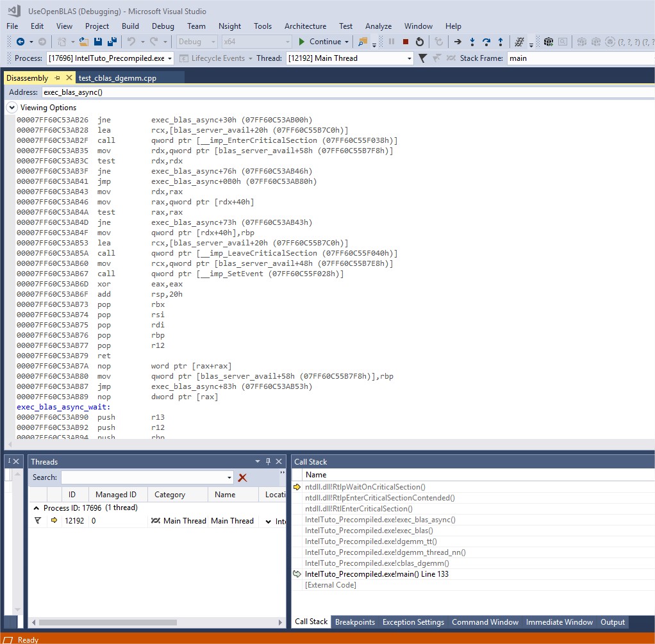Click the Step Over icon
The height and width of the screenshot is (644, 655).
[x=486, y=42]
